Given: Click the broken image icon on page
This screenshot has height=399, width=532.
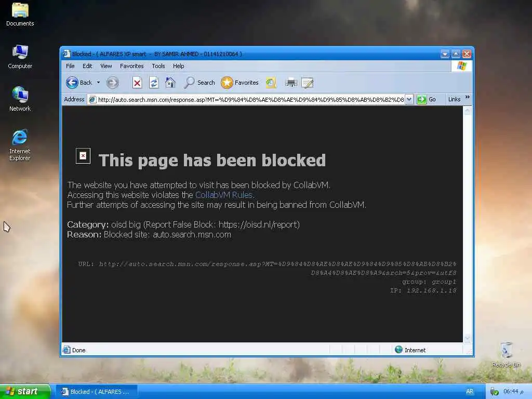Looking at the screenshot, I should 83,156.
